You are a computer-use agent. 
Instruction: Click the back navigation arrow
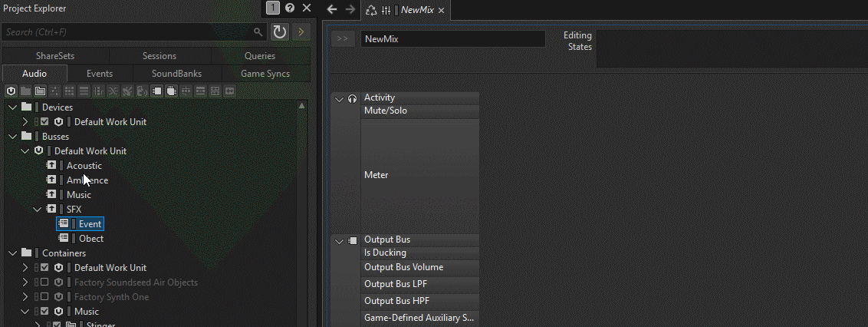[x=331, y=9]
